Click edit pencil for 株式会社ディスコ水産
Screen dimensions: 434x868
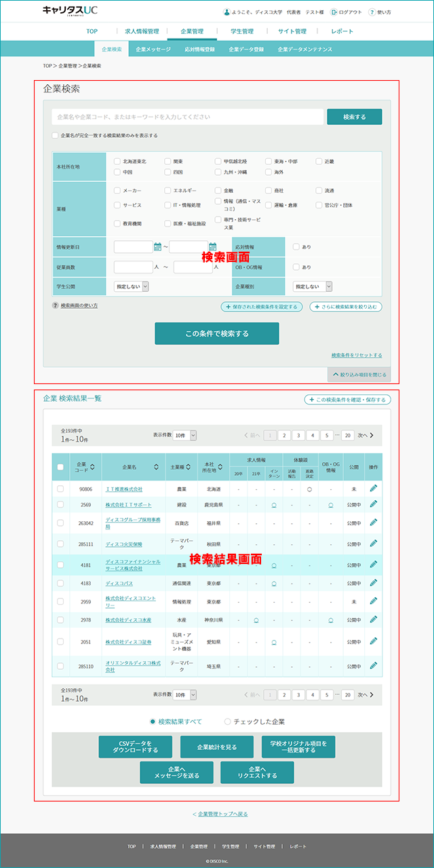[373, 620]
